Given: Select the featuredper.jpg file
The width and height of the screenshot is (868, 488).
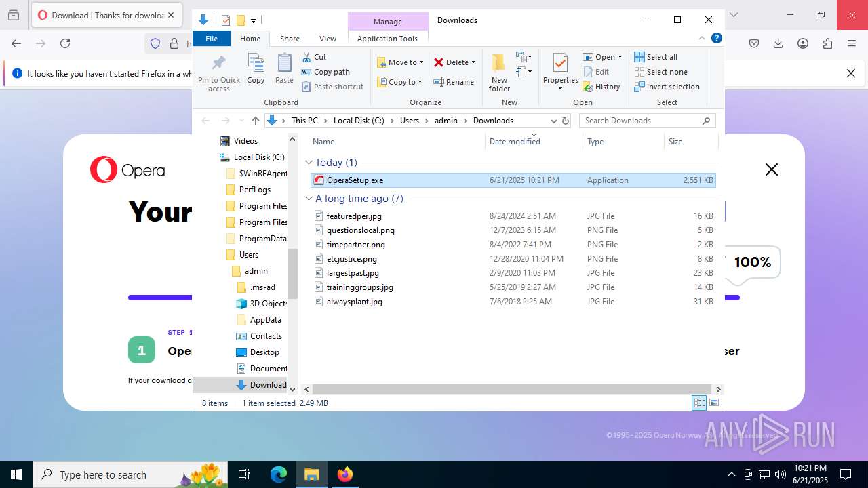Looking at the screenshot, I should pos(513,216).
